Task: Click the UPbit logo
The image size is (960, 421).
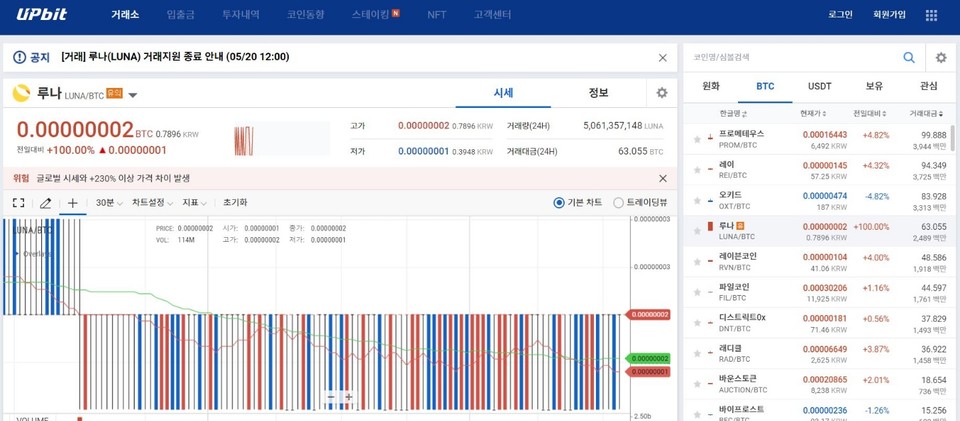Action: coord(42,15)
